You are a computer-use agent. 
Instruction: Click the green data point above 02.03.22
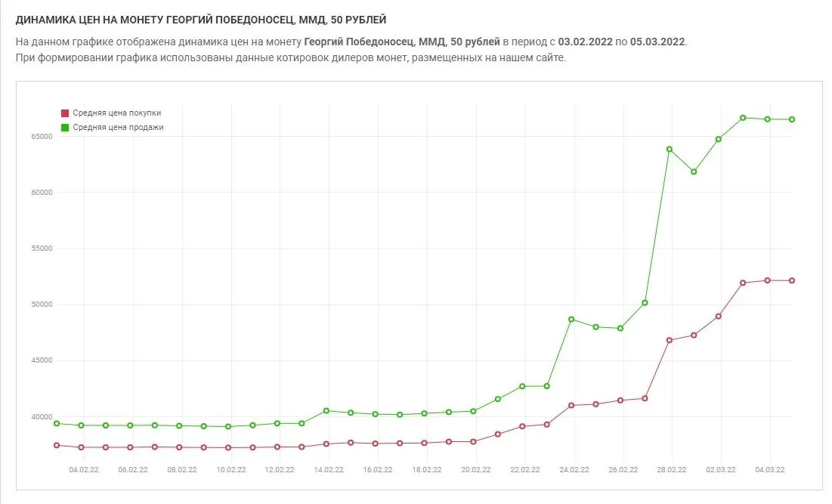(719, 139)
